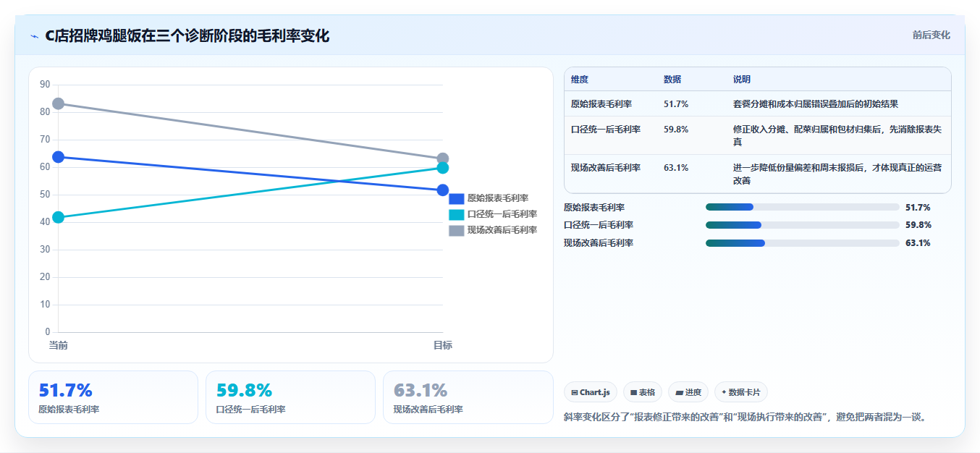The width and height of the screenshot is (980, 453).
Task: Click the 修正收入分摊 description cell
Action: pos(837,136)
